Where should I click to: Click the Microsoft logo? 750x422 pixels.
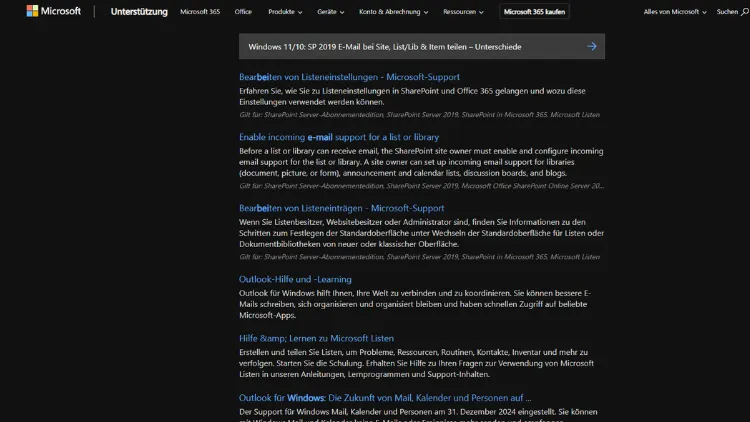[54, 11]
